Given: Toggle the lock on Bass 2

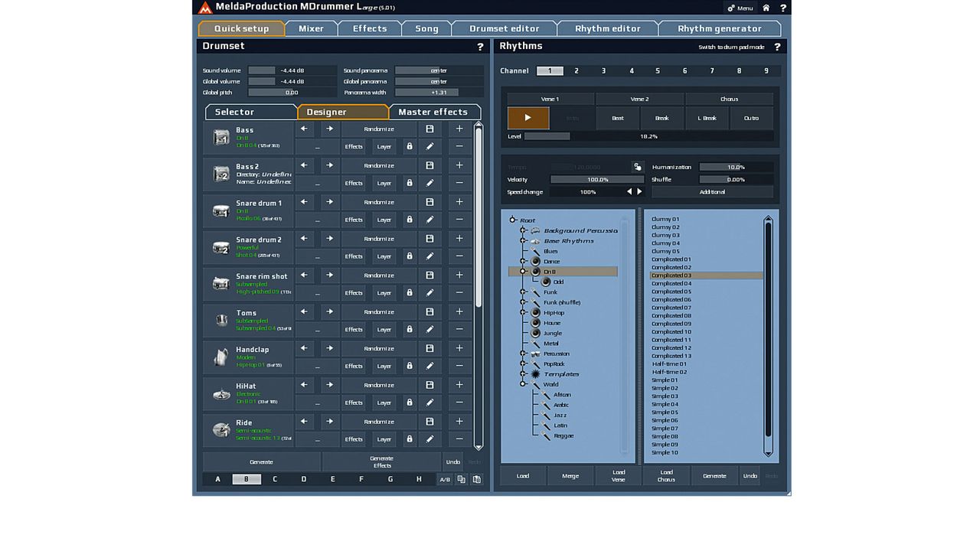Looking at the screenshot, I should (410, 183).
